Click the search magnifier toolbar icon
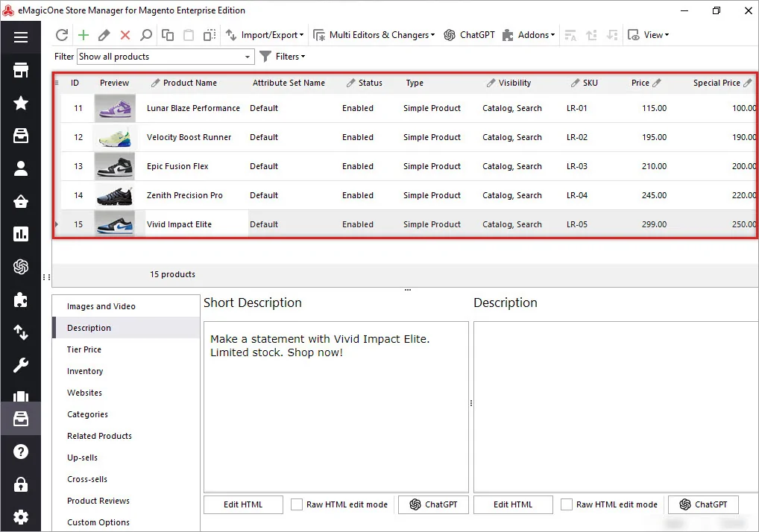This screenshot has width=759, height=532. click(145, 35)
